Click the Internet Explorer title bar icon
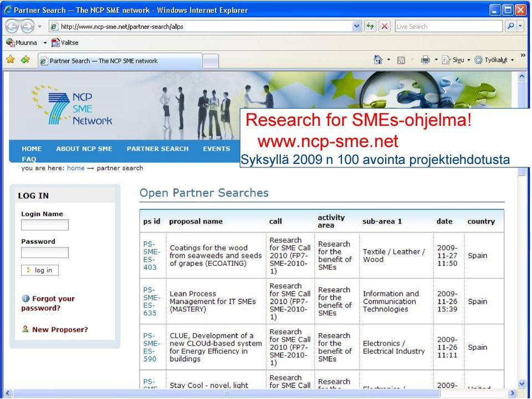Screen dimensions: 532x399 (x=7, y=9)
